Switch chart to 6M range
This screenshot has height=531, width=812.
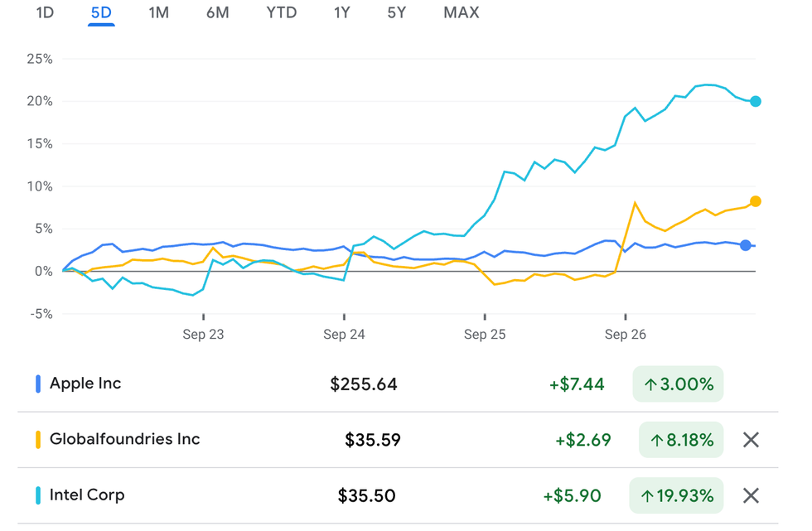(x=217, y=12)
